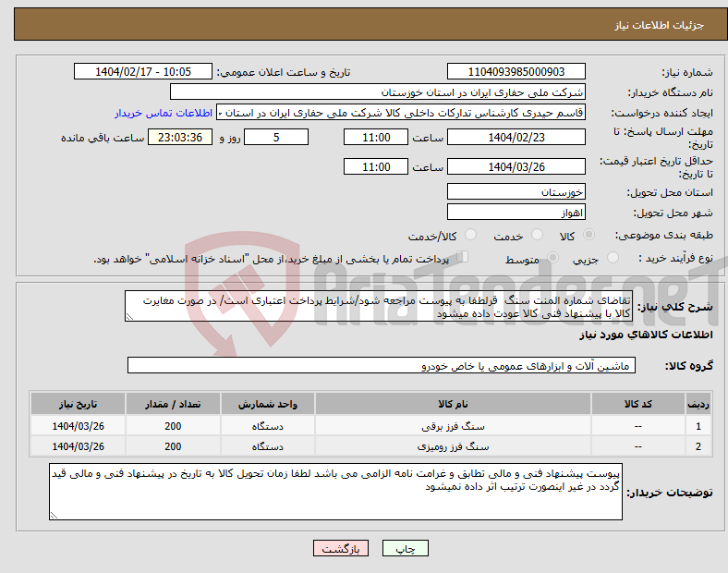This screenshot has width=728, height=573.
Task: Click the ساعت باقی مانده label
Action: coord(103,138)
